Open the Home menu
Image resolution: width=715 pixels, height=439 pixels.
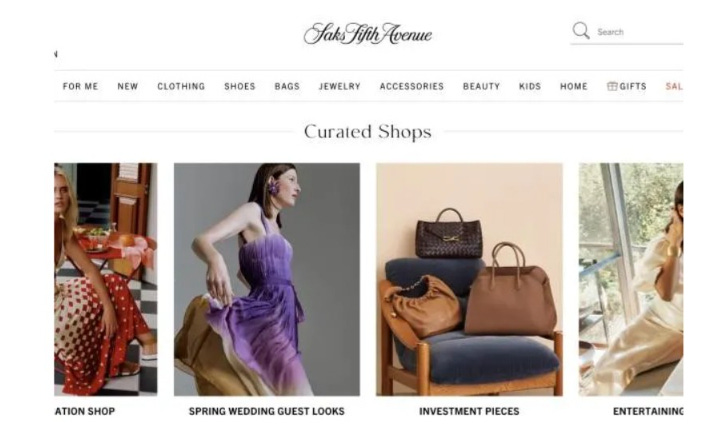574,86
